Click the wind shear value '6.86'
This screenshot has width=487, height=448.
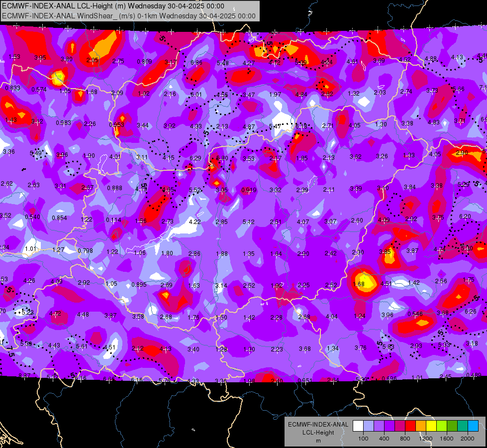[x=196, y=63]
